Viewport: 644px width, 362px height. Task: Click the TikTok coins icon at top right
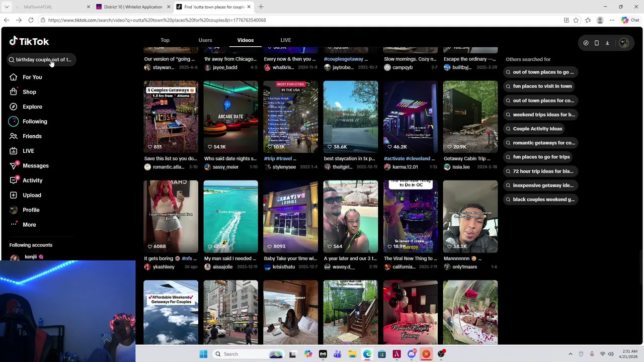(586, 43)
